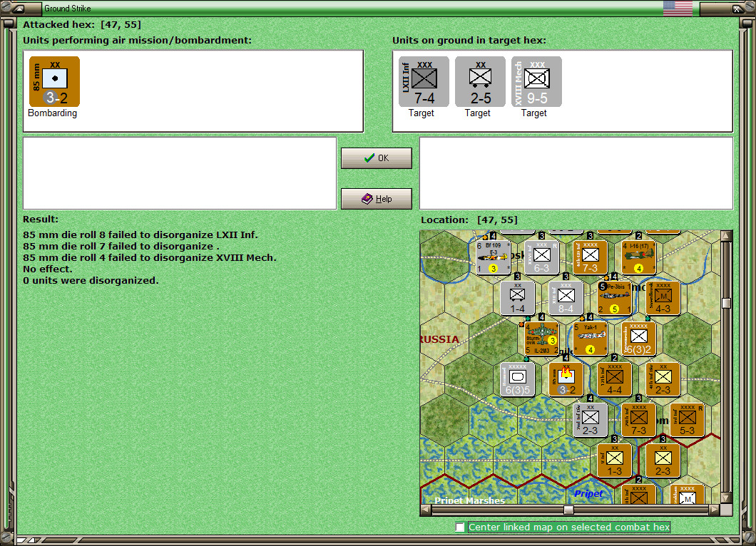The height and width of the screenshot is (546, 756).
Task: Click the map's vertical scrollbar thumb
Action: point(726,303)
